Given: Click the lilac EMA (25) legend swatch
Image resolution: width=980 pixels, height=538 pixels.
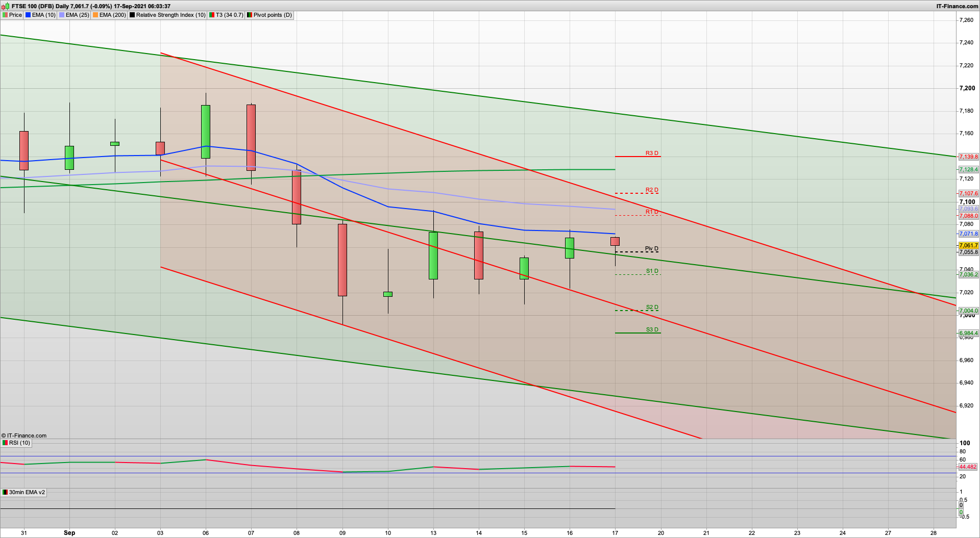Looking at the screenshot, I should tap(62, 15).
